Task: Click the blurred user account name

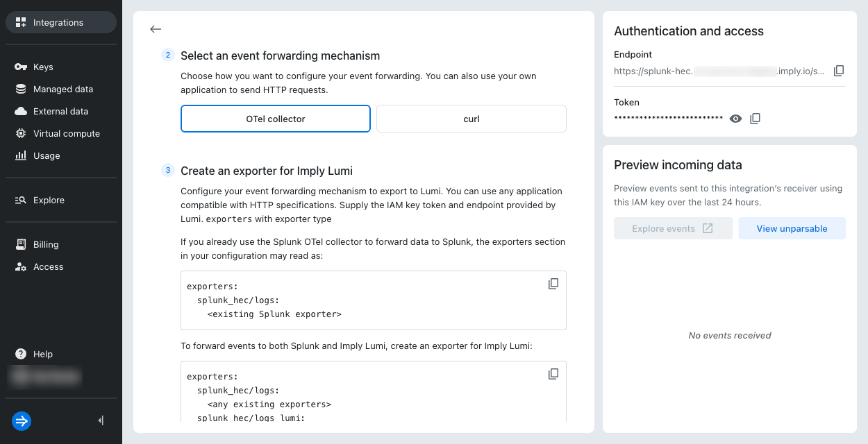Action: coord(44,377)
